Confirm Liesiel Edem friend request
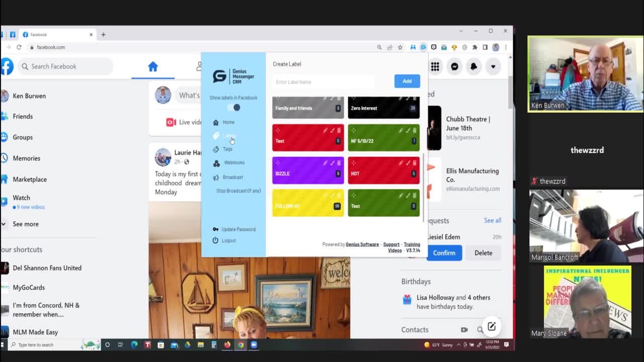The image size is (644, 362). 444,253
